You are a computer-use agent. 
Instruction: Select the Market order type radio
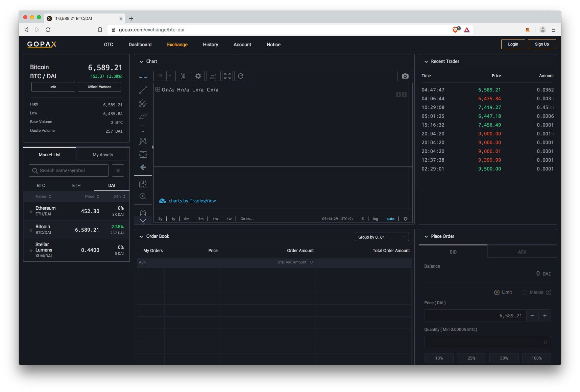click(525, 292)
